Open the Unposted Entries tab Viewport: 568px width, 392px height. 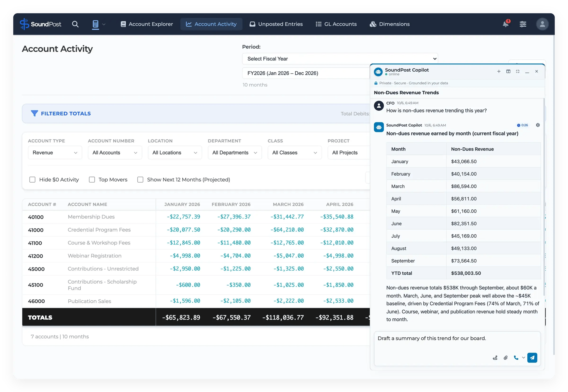(x=276, y=24)
